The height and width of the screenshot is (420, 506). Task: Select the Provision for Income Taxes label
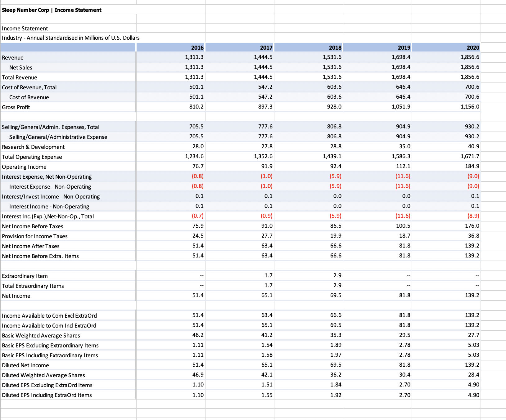[34, 236]
